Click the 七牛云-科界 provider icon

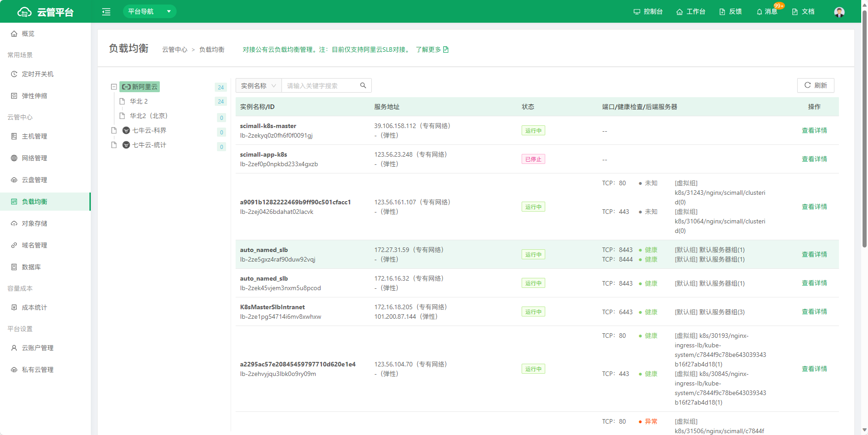pos(126,130)
